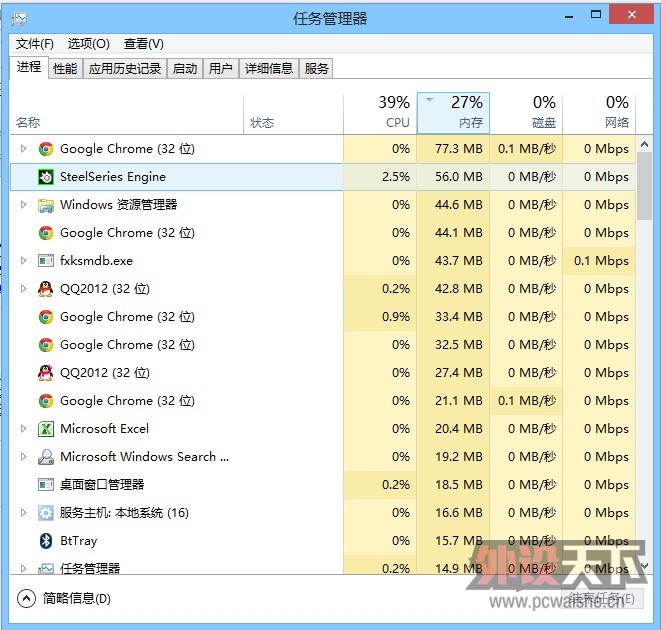Sort by the 网络 column header

pyautogui.click(x=599, y=114)
